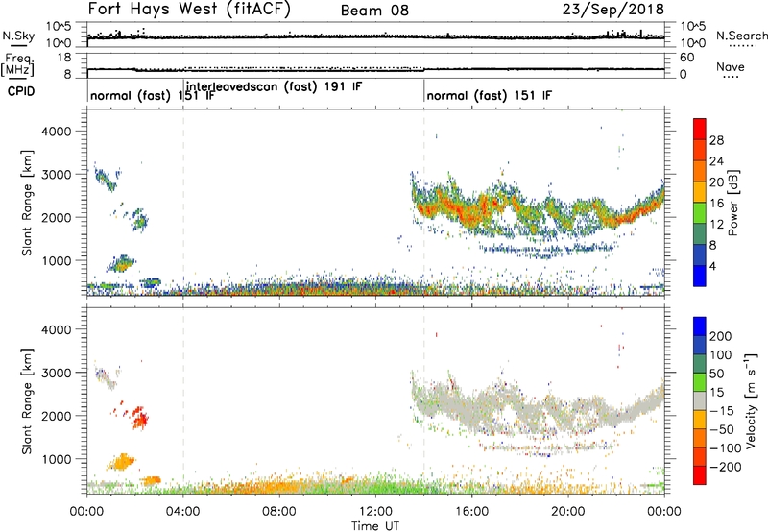The image size is (768, 532).
Task: Click the 'Time UT' axis title
Action: [375, 526]
